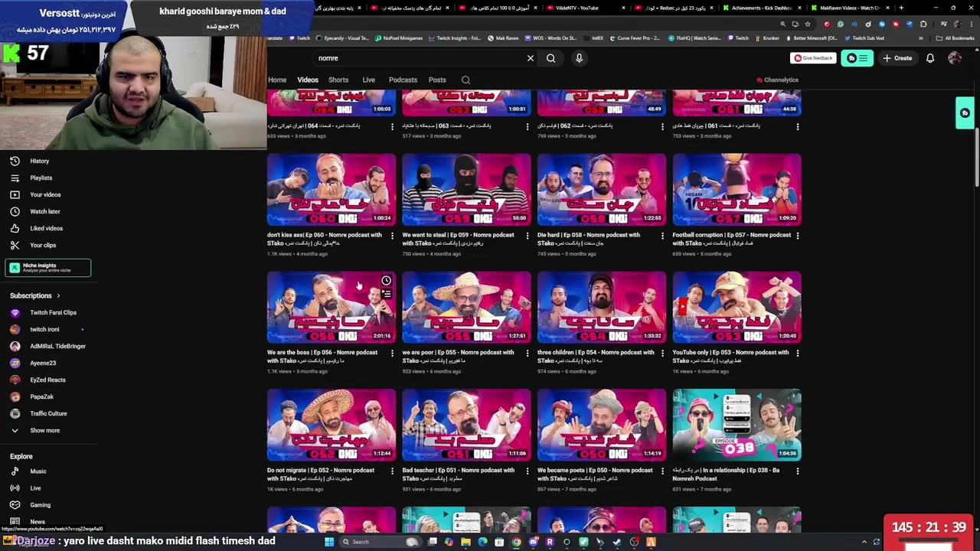Open EyZed Reacts subscription
The width and height of the screenshot is (980, 551).
47,380
